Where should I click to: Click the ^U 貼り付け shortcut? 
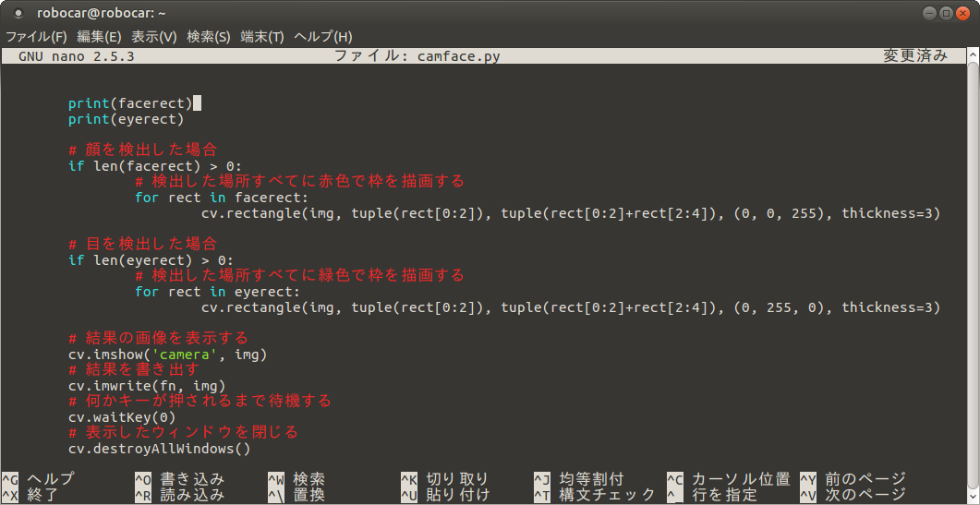click(x=444, y=495)
